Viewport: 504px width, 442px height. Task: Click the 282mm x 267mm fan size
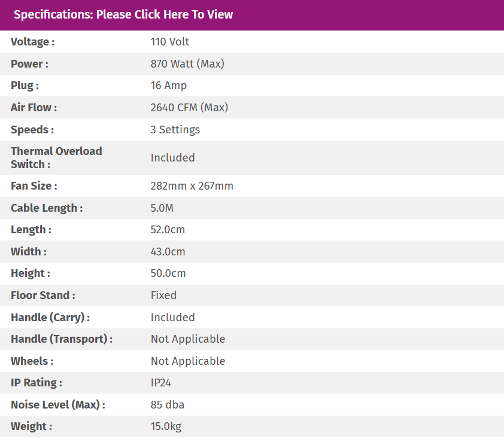point(192,186)
